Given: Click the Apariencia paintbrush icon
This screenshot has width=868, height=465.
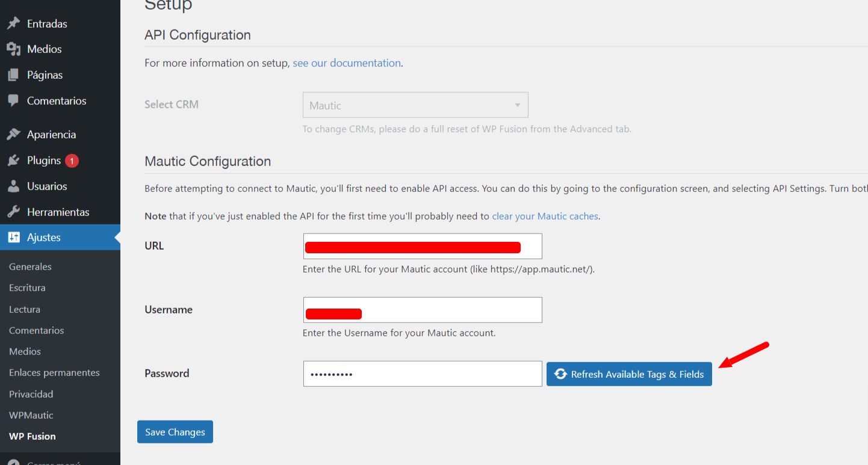Looking at the screenshot, I should 13,134.
